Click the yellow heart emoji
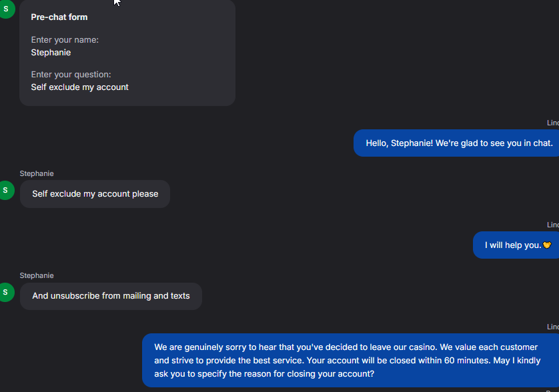559x392 pixels. click(547, 245)
